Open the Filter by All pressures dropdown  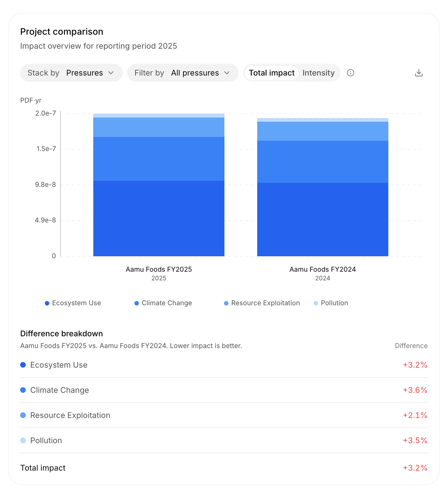pos(183,73)
